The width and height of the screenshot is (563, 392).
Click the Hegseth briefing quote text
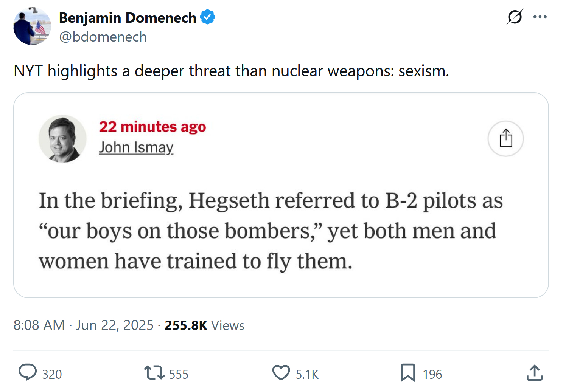coord(271,231)
